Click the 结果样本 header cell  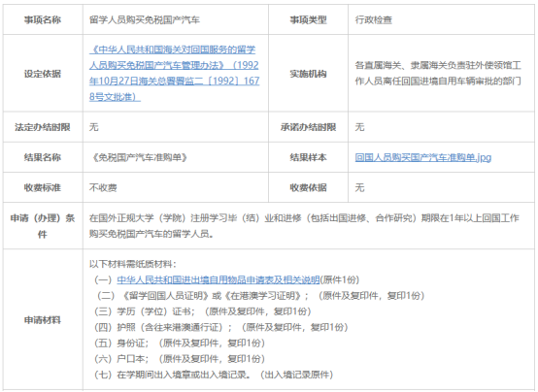308,157
